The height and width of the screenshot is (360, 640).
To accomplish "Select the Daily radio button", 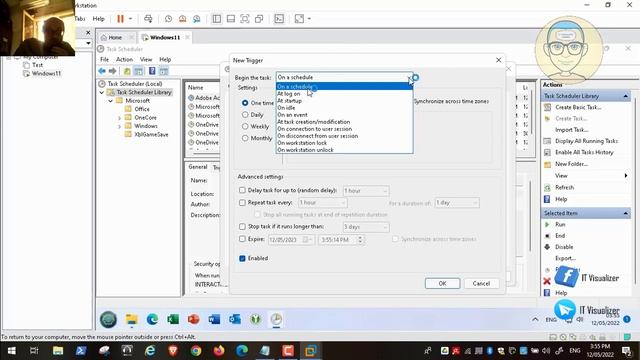I will [245, 115].
